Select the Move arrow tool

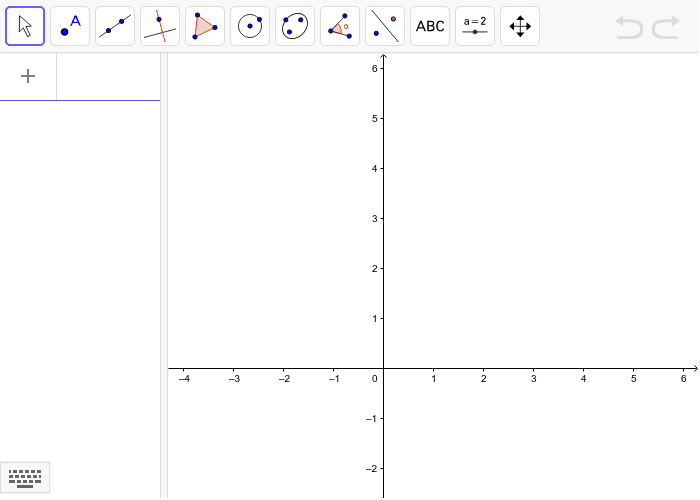pos(25,26)
